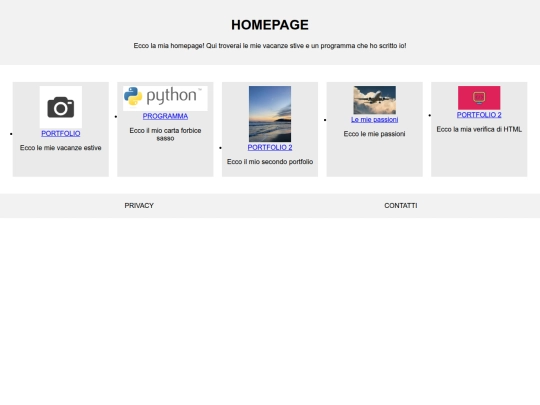Viewport: 540px width, 405px height.
Task: Open the PORTFOLIO 2 link under the beach photo
Action: (x=270, y=147)
